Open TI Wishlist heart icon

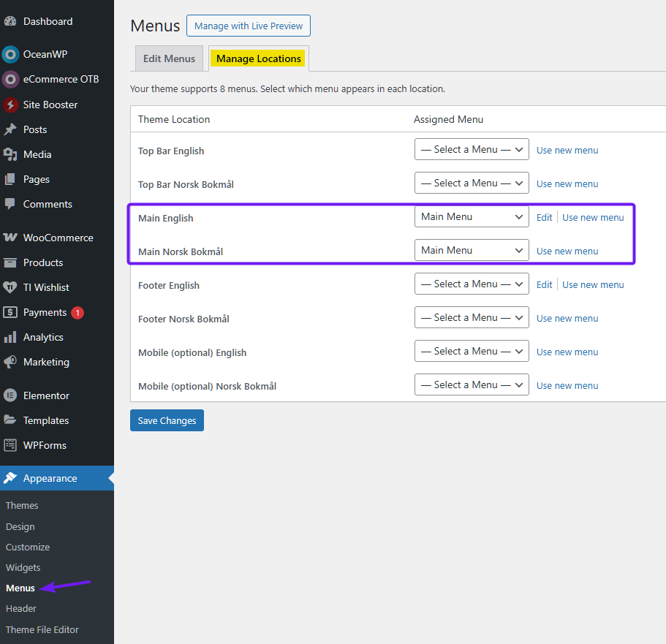point(10,287)
